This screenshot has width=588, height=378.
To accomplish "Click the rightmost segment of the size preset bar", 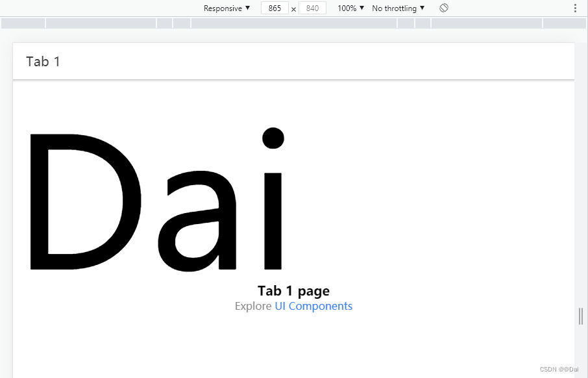I will pyautogui.click(x=564, y=23).
